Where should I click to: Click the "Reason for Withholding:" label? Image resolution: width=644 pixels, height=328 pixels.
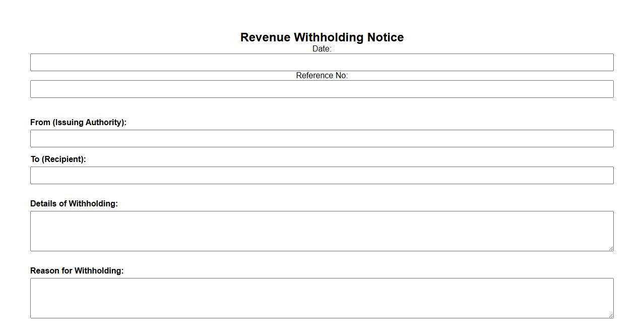tap(77, 271)
